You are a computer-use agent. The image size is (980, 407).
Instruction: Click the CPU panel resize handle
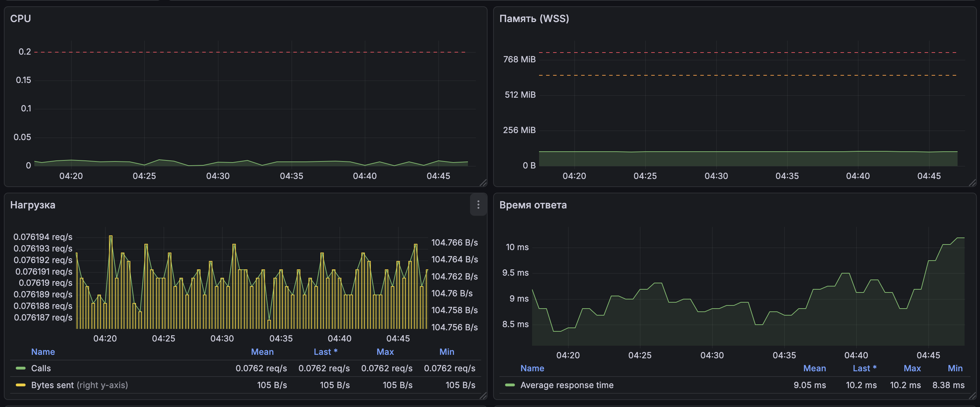point(483,183)
